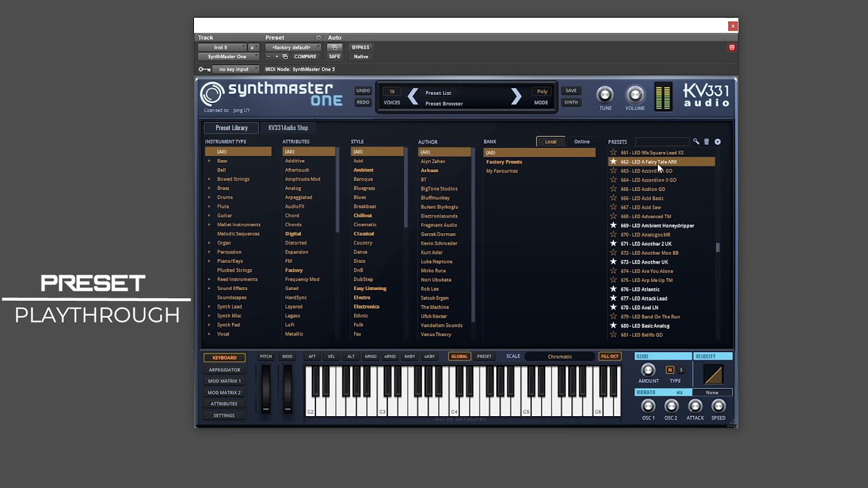This screenshot has height=488, width=868.
Task: Switch to the KV331Audio Shop tab
Action: [x=288, y=127]
